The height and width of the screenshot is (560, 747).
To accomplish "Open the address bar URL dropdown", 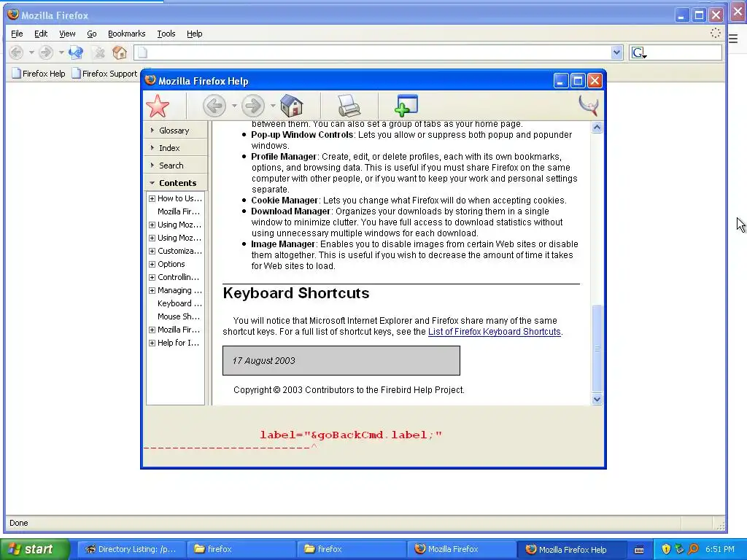I will (616, 52).
